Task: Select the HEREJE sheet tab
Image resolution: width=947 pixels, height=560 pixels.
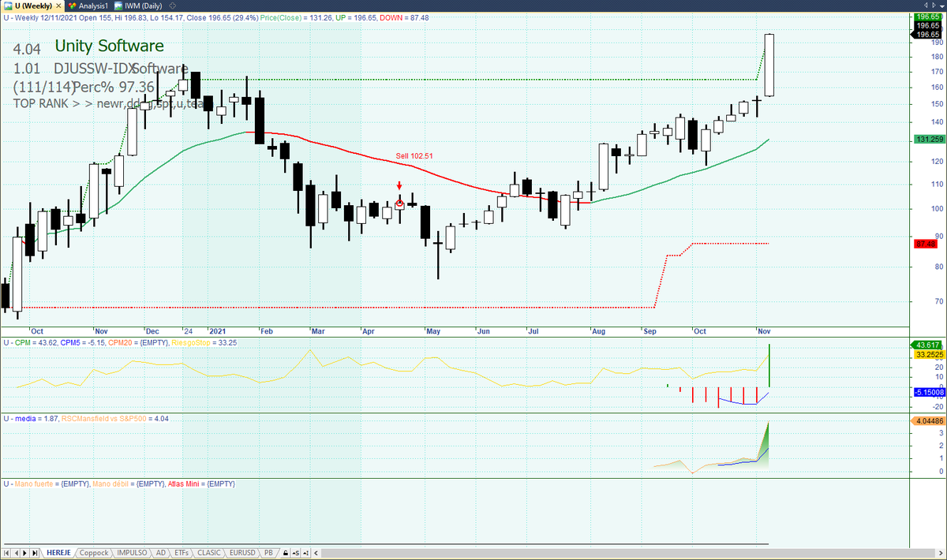Action: click(58, 552)
